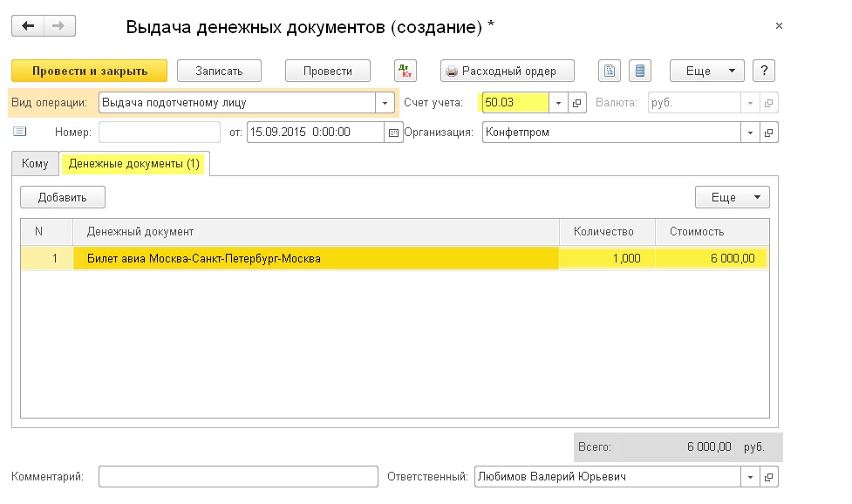
Task: Click the Комментарий input field
Action: coord(238,477)
